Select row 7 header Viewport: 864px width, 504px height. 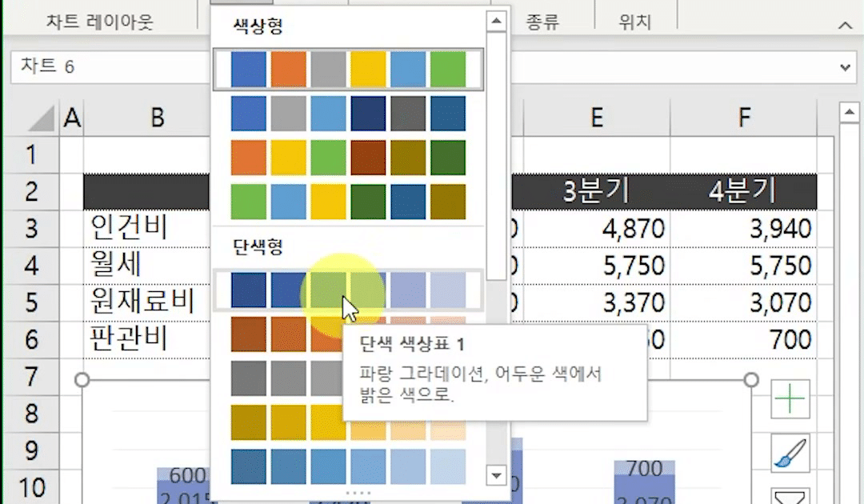tap(31, 377)
